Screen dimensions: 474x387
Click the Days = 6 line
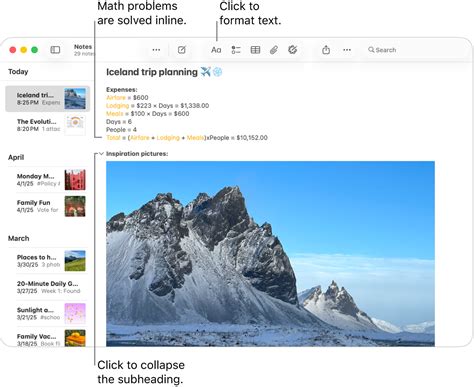point(119,122)
